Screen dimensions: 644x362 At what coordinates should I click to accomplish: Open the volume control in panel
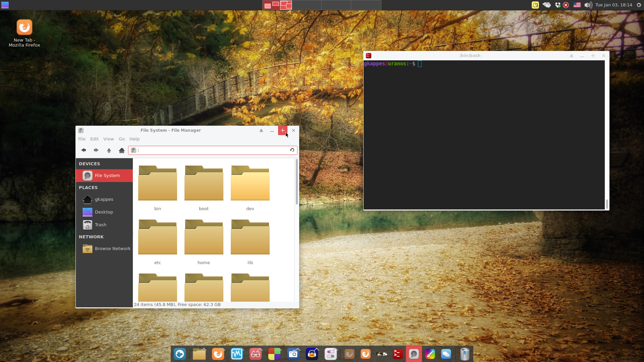(588, 5)
